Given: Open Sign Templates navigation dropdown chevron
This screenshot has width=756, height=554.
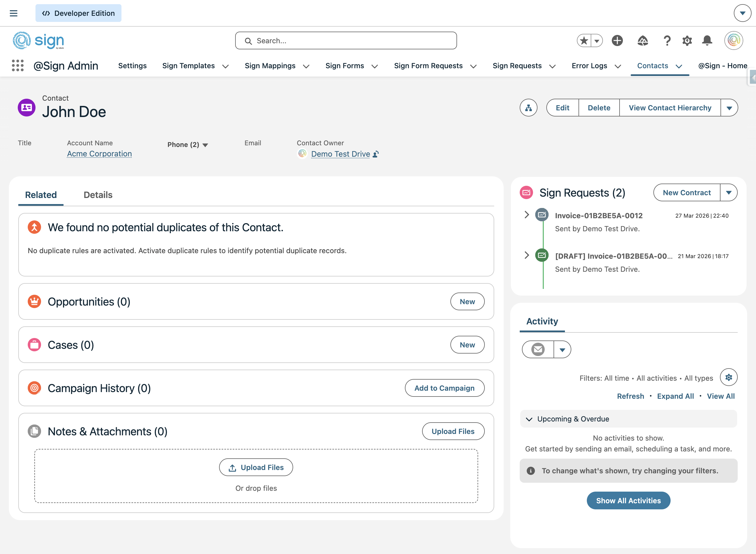Looking at the screenshot, I should click(x=226, y=66).
